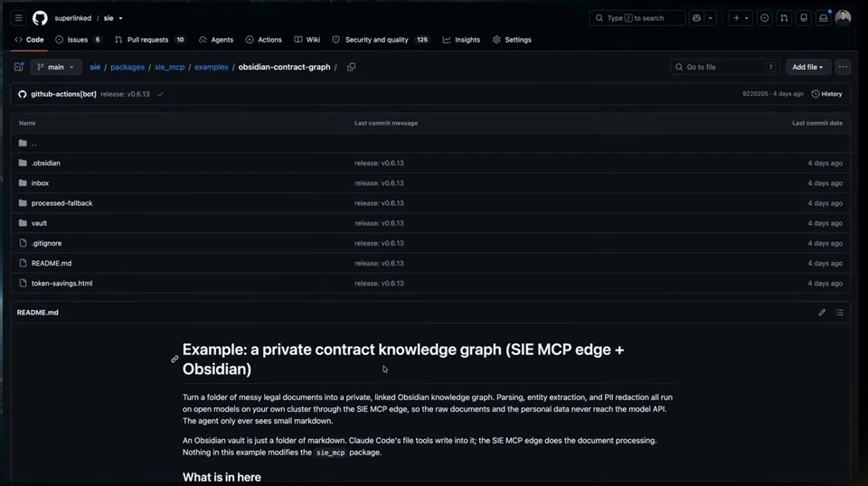The height and width of the screenshot is (486, 868).
Task: Go to examples in breadcrumb
Action: click(211, 67)
